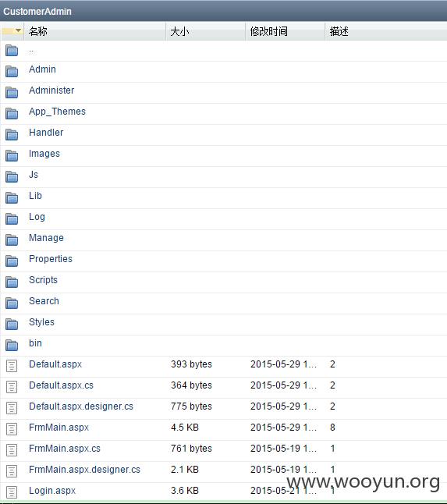Click the 393 bytes size cell
The width and height of the screenshot is (447, 504).
(x=191, y=364)
